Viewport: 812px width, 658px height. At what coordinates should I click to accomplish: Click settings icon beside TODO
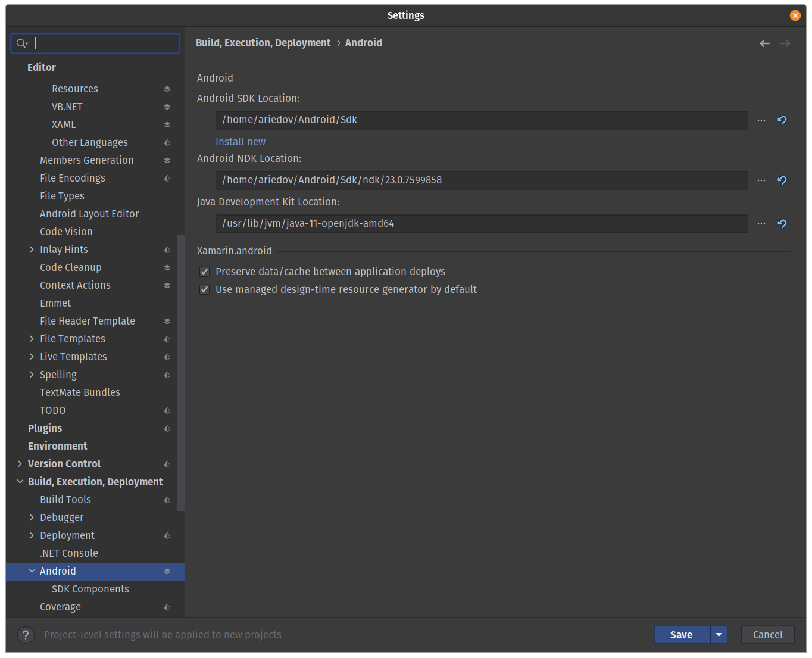(167, 410)
